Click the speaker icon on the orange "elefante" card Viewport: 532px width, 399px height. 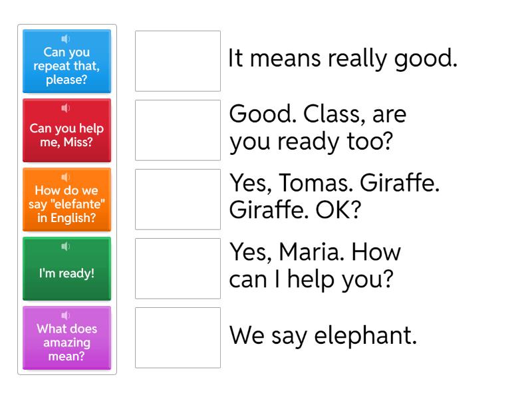(66, 177)
